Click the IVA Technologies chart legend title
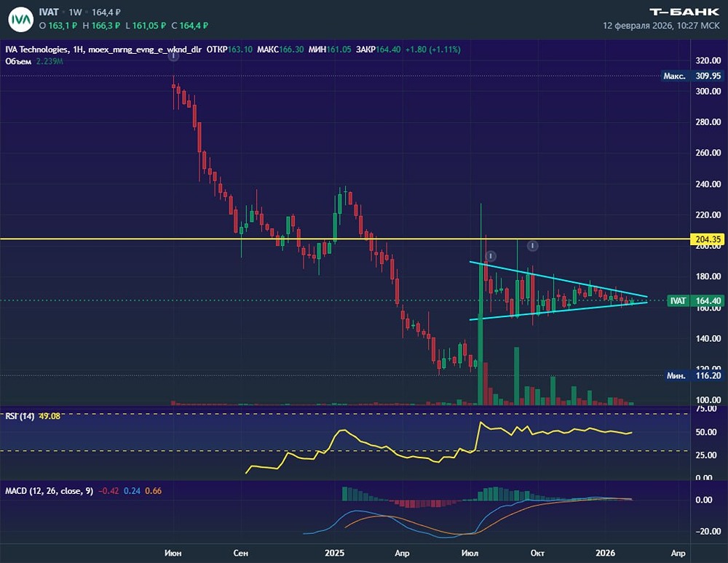 point(103,49)
